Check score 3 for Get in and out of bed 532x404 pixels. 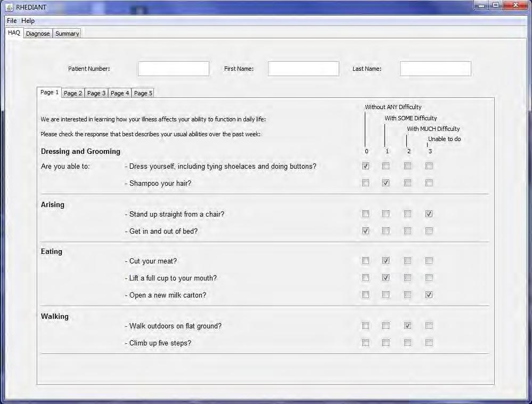click(x=429, y=230)
